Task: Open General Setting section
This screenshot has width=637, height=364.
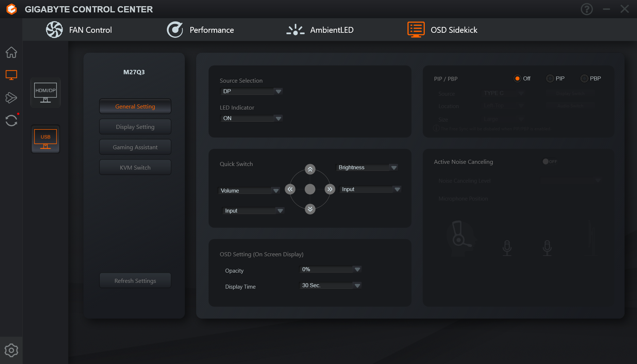Action: 135,106
